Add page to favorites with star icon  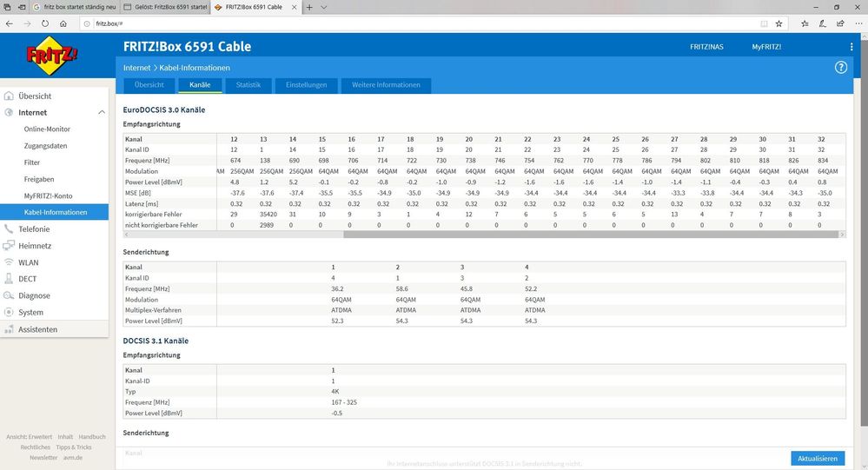(779, 23)
